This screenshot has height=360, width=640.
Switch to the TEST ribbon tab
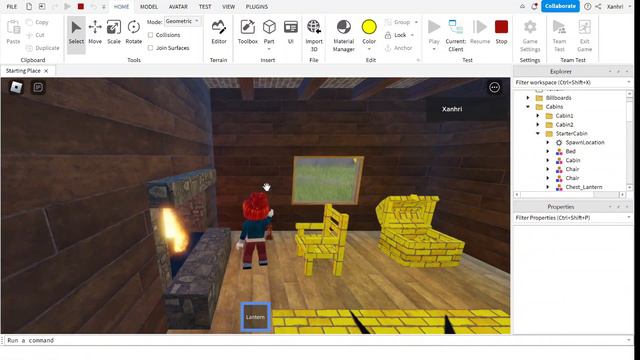(205, 7)
